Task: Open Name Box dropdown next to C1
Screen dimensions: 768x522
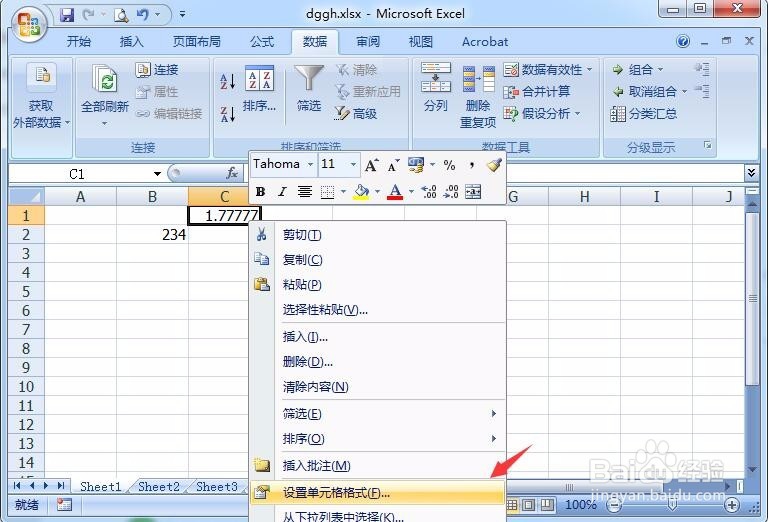Action: (157, 174)
